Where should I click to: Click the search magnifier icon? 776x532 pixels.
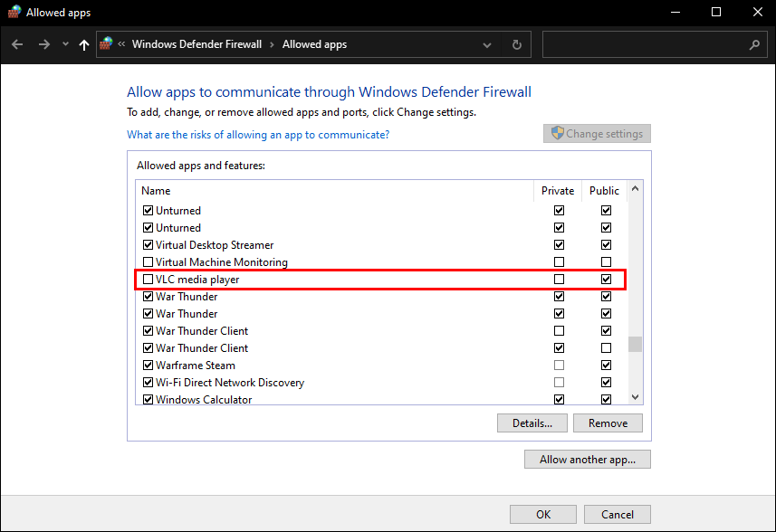[x=754, y=44]
